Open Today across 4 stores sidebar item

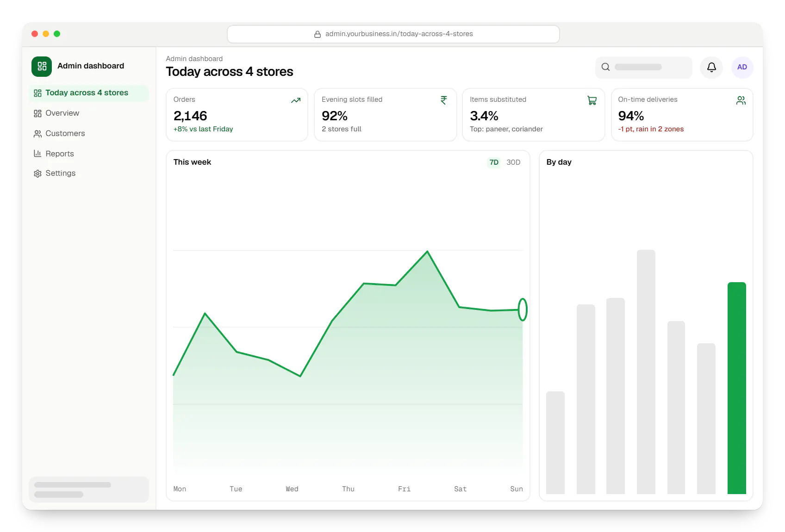(x=89, y=93)
